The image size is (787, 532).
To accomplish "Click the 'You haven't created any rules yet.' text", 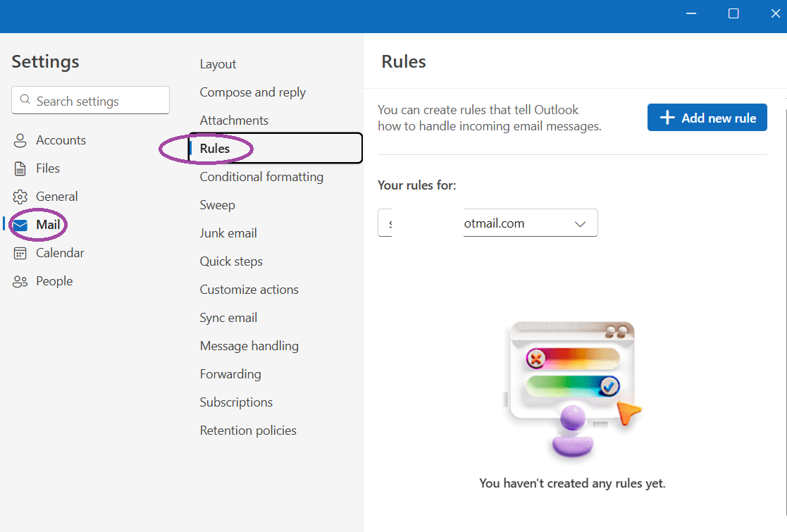I will (572, 483).
